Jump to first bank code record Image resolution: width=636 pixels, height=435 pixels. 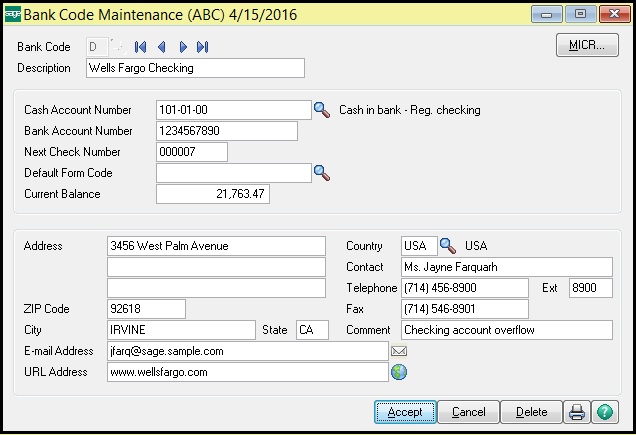140,47
